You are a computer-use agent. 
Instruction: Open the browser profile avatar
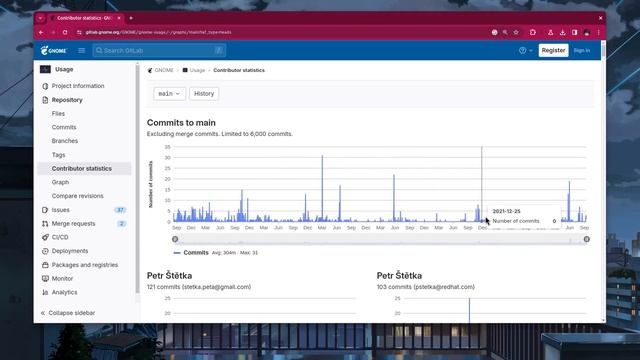coord(587,32)
